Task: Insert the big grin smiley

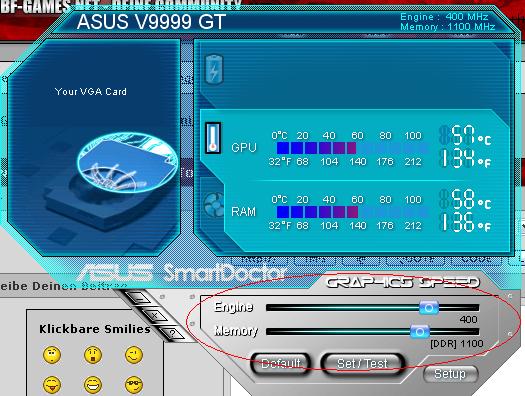Action: point(93,385)
